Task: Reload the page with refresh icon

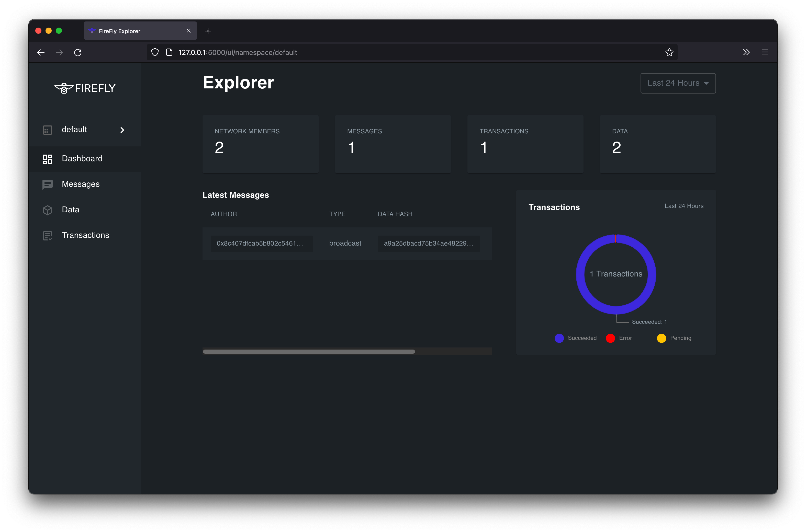Action: pos(78,53)
